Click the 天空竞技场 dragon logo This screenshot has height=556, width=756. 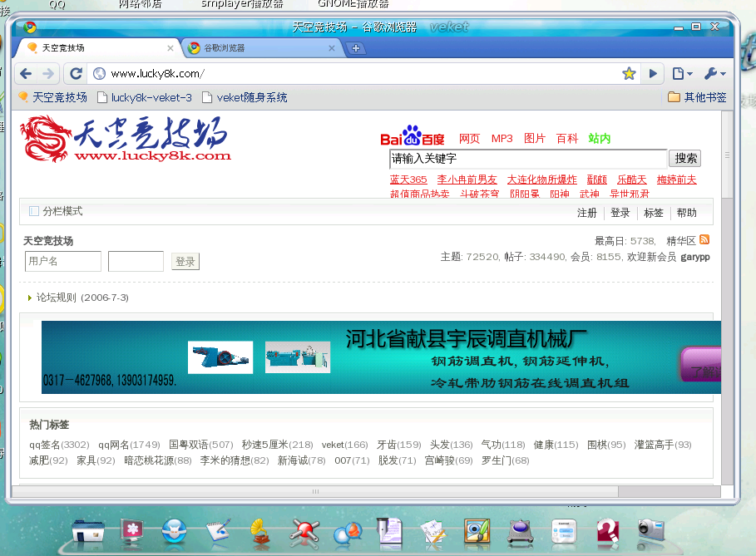coord(126,139)
